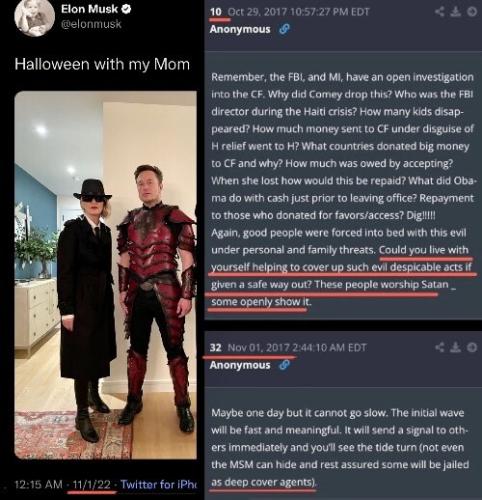Download post 32 with the download icon
482x500 pixels.
(x=455, y=347)
